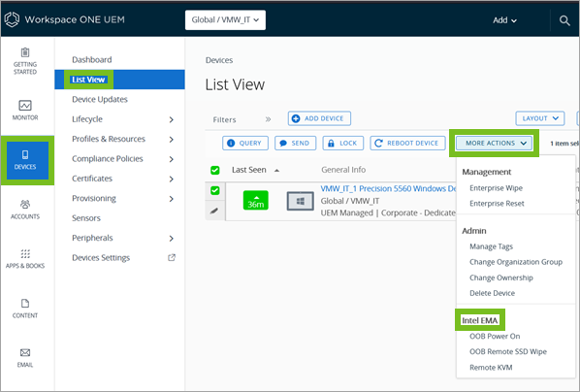Select the Accounts people icon
The image size is (580, 392).
tap(25, 204)
